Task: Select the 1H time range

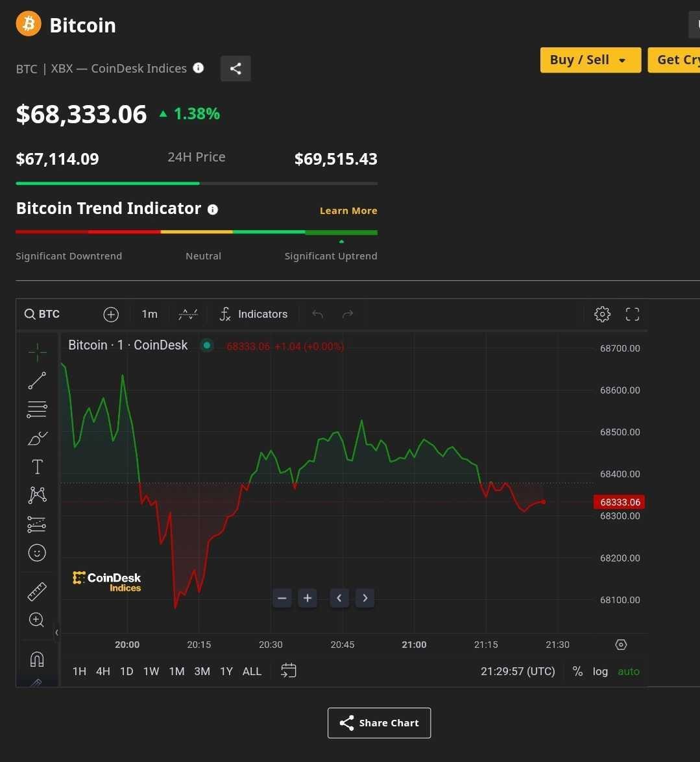Action: 79,672
